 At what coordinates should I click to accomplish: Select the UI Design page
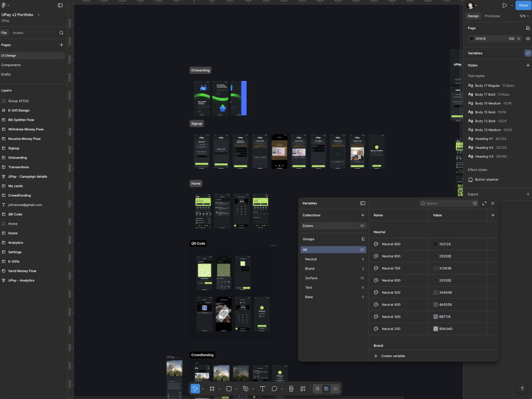coord(32,56)
